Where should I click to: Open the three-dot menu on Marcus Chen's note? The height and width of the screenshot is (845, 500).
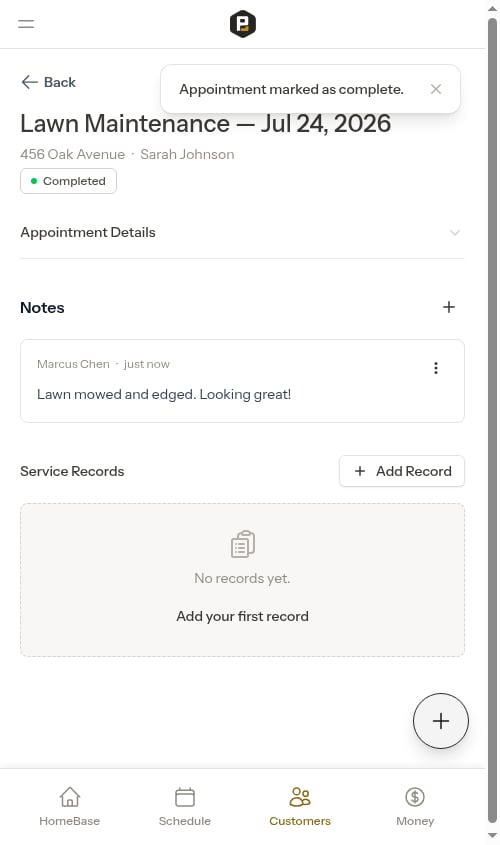click(436, 368)
